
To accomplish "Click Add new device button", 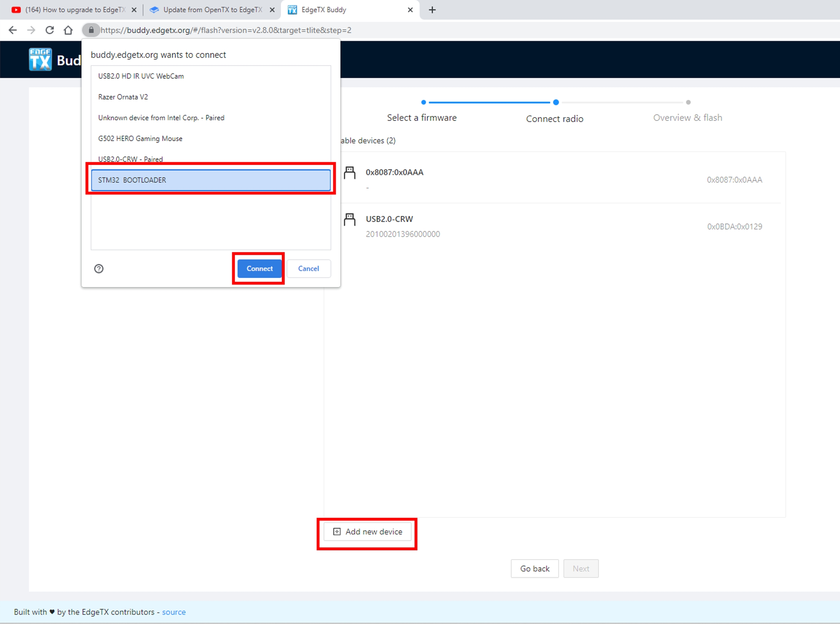I will pos(367,532).
